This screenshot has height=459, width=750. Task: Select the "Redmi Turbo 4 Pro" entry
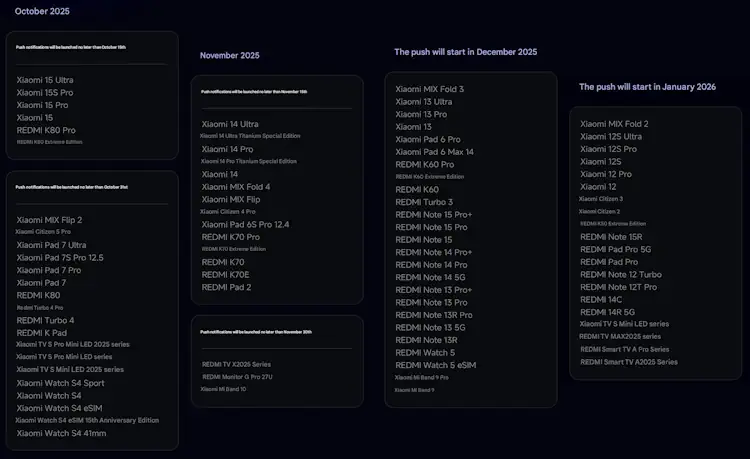click(x=40, y=307)
